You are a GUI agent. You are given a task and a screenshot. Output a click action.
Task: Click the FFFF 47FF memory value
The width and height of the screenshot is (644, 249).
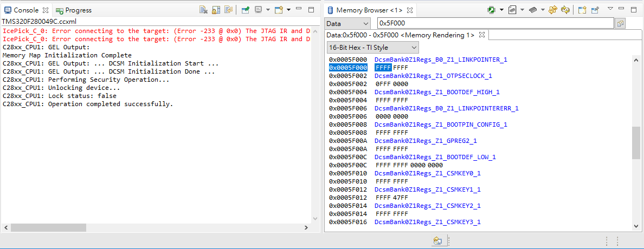click(x=392, y=198)
